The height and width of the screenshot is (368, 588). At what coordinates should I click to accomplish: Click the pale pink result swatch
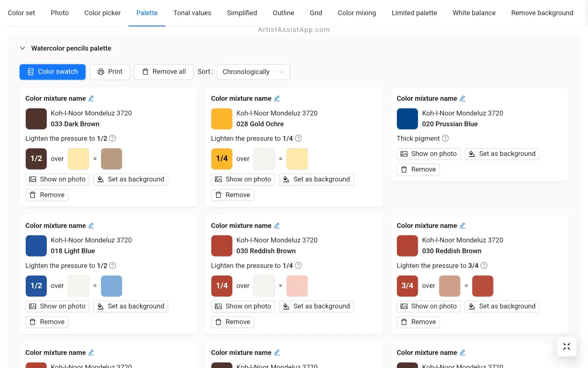click(x=297, y=286)
